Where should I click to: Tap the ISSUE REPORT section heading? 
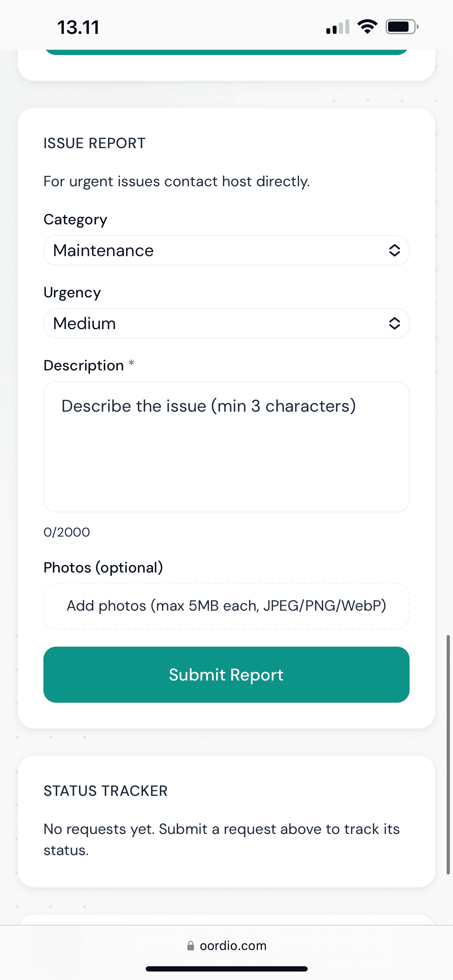94,143
